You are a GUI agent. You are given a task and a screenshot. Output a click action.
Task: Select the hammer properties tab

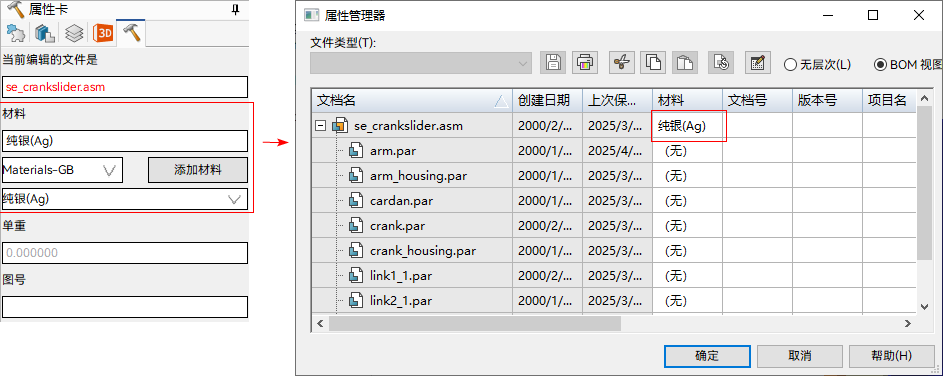point(132,34)
